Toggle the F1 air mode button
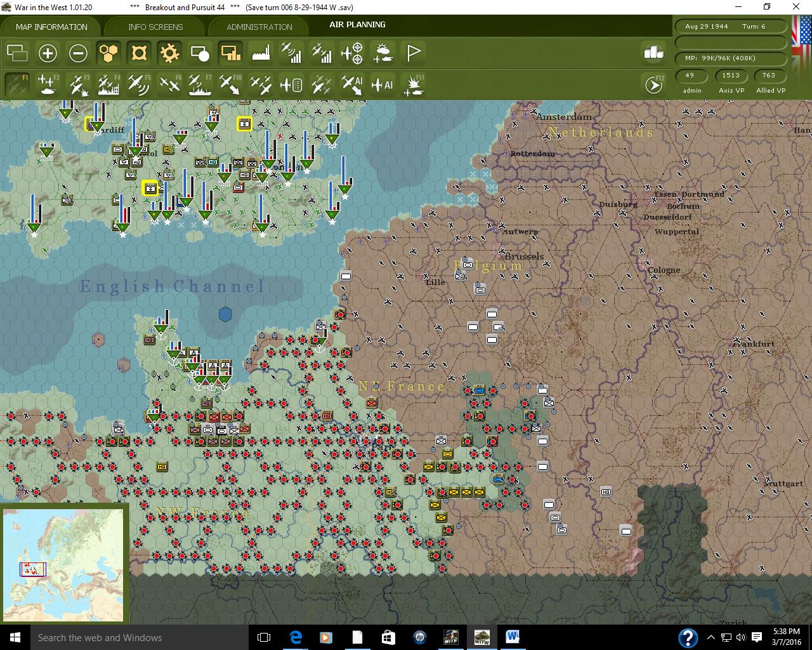 [x=17, y=84]
